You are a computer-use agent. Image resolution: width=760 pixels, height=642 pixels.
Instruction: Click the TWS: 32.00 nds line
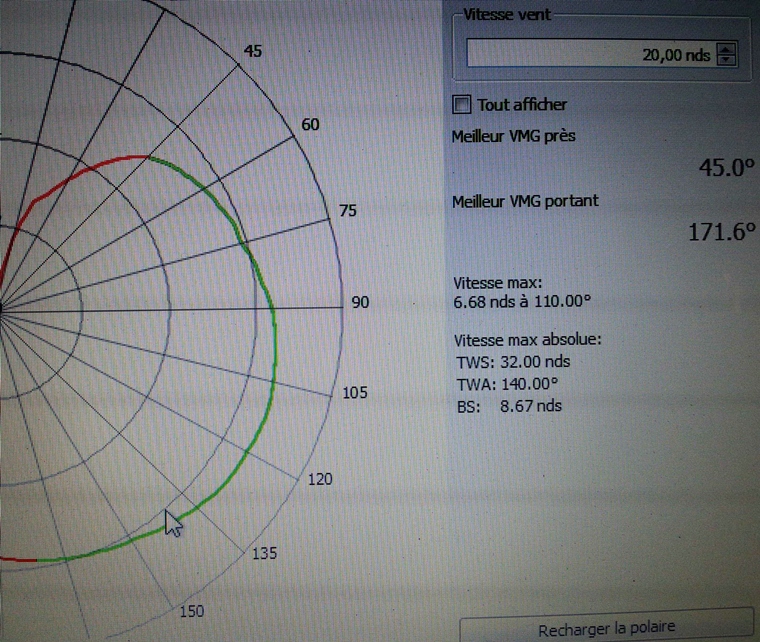pos(513,362)
